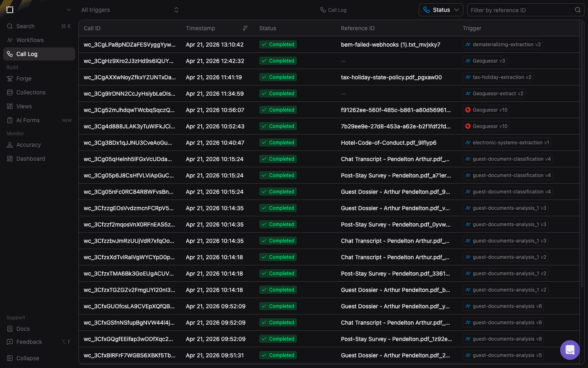This screenshot has width=588, height=368.
Task: Click the Search magnifier icon in sidebar
Action: (x=10, y=26)
